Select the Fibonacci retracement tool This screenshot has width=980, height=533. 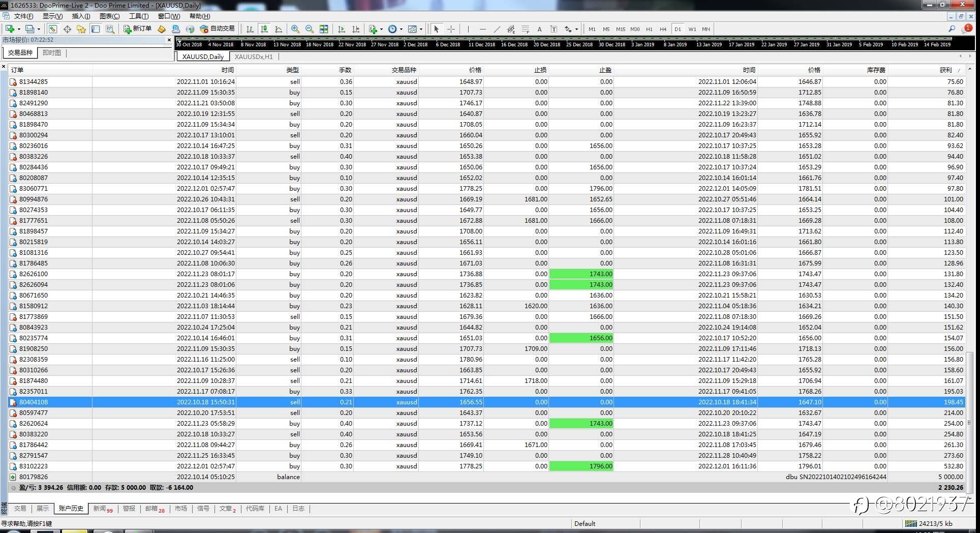pos(525,29)
